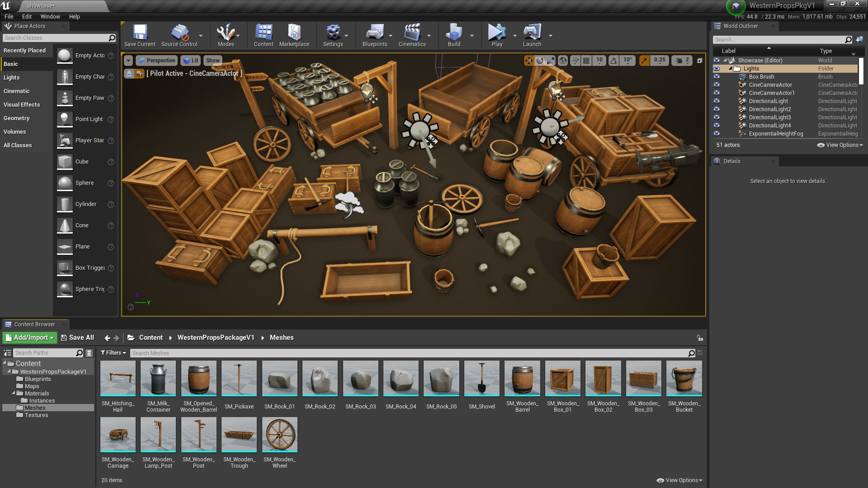Click Save All in Content Browser
Image resolution: width=868 pixels, height=488 pixels.
pyautogui.click(x=77, y=338)
